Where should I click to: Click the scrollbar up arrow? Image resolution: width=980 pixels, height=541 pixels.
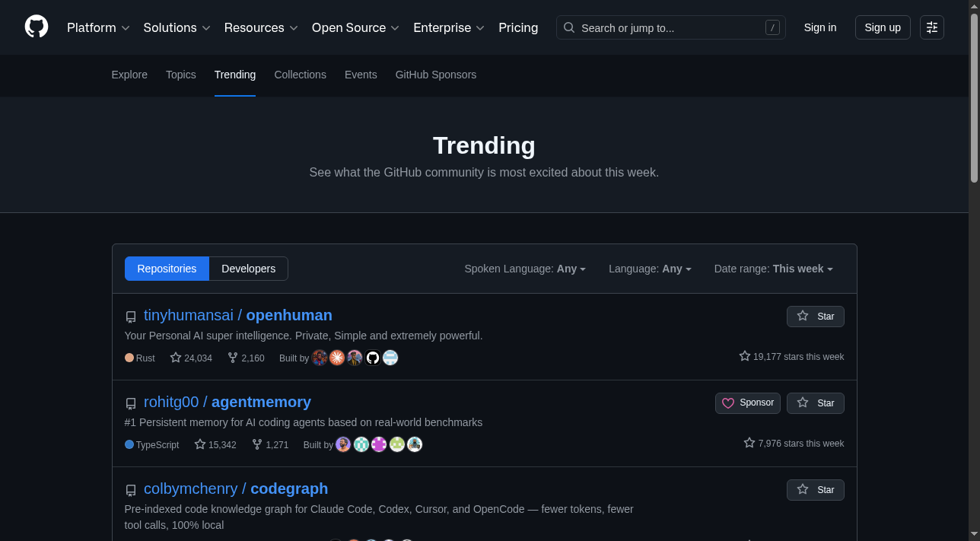pyautogui.click(x=974, y=5)
